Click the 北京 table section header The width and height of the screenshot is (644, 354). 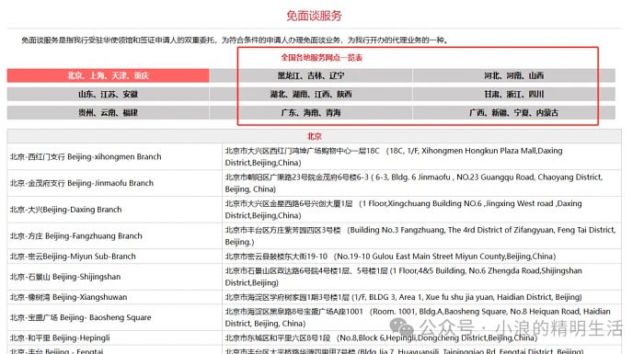pos(315,136)
